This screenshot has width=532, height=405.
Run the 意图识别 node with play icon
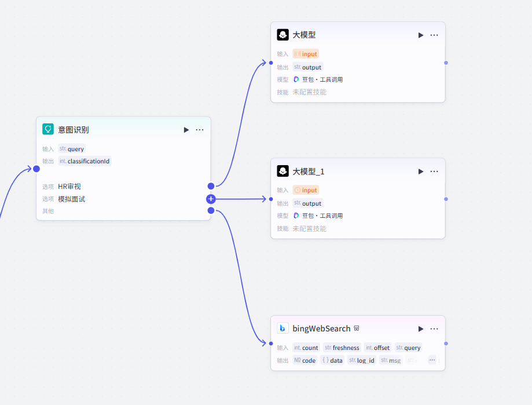tap(186, 130)
